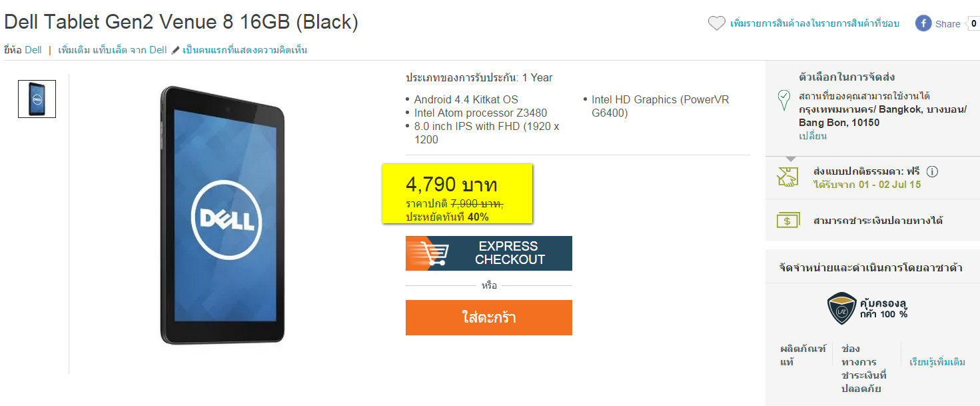Click the LAZ buyer protection shield badge

[x=841, y=309]
